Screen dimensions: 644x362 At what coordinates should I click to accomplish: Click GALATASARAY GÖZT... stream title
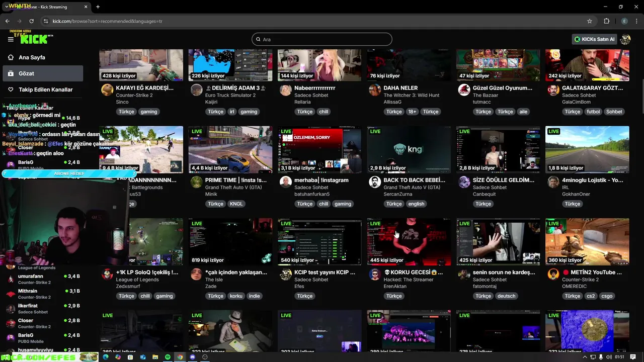[x=592, y=88]
